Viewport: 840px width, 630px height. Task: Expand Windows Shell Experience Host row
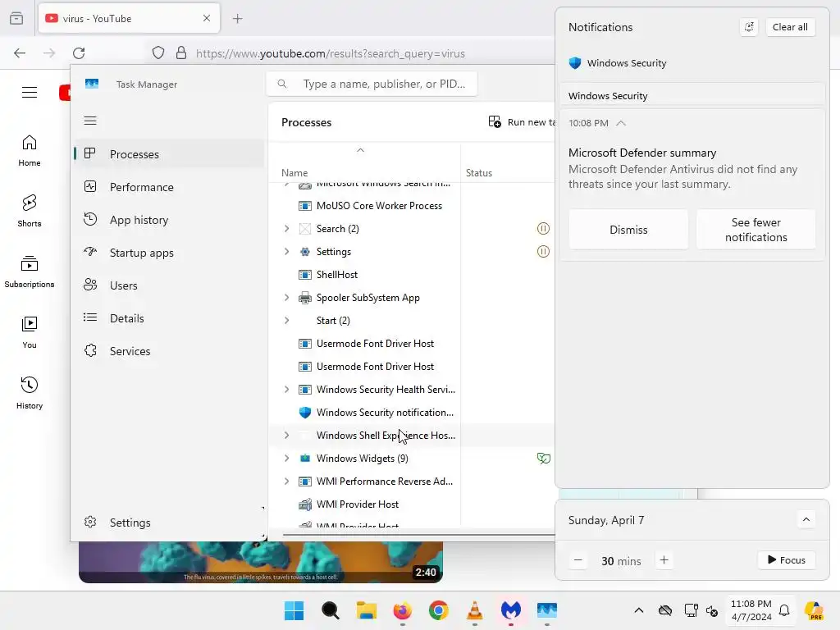coord(286,436)
